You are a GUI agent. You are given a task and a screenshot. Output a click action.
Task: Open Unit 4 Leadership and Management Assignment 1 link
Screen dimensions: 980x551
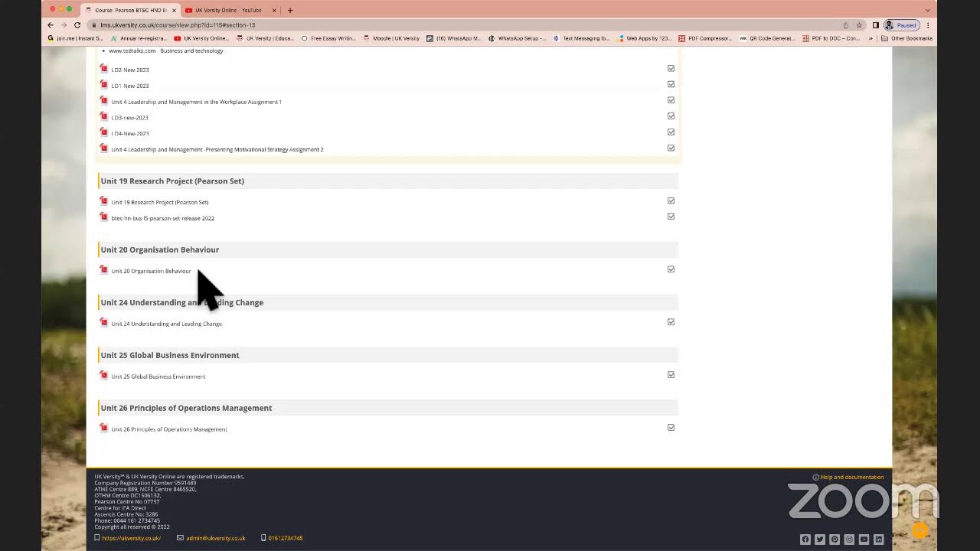coord(196,102)
